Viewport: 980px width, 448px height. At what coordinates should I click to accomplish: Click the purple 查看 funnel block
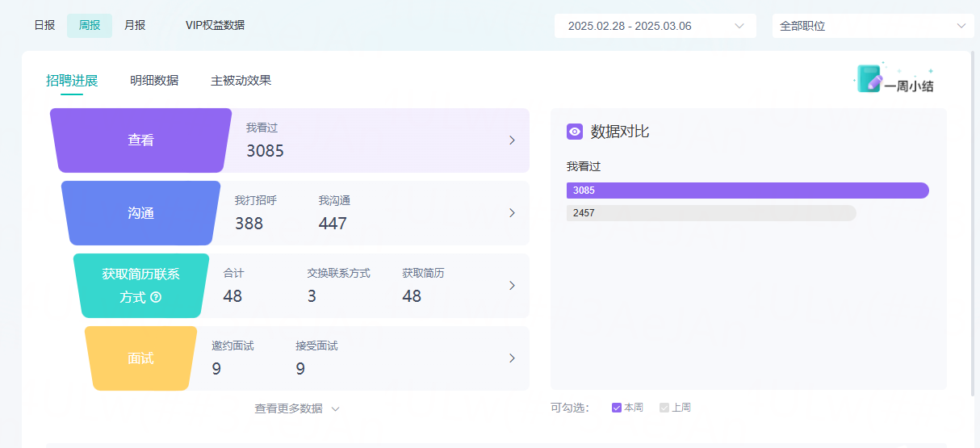(x=140, y=140)
